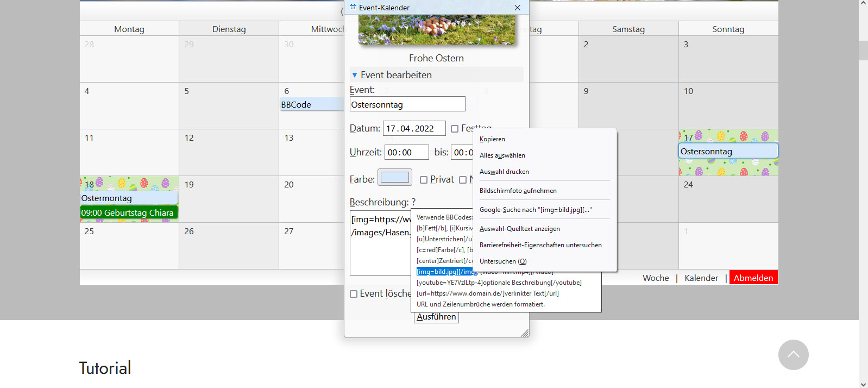
Task: Click the Event-Kalender calendar icon in title bar
Action: click(x=353, y=8)
